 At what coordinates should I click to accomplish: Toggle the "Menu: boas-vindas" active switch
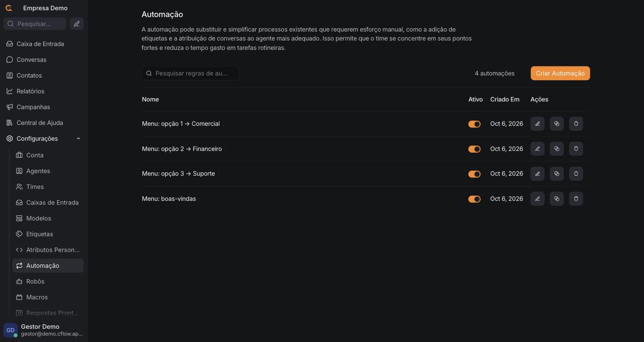tap(474, 199)
